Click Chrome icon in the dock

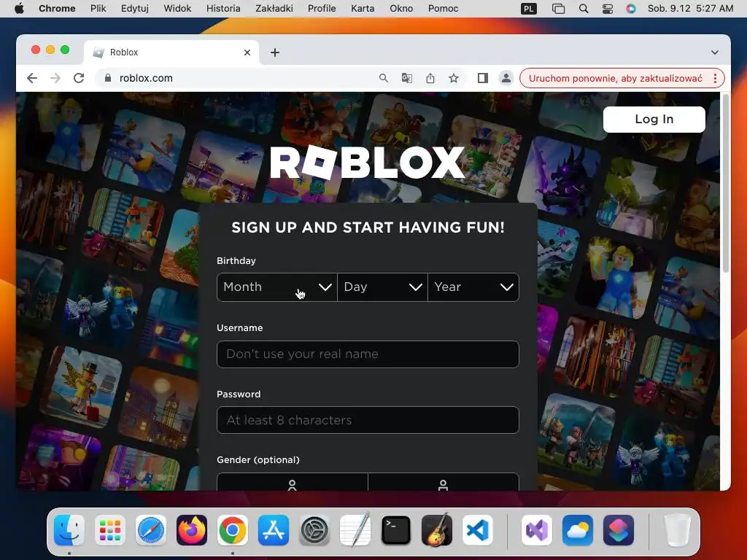[x=233, y=530]
